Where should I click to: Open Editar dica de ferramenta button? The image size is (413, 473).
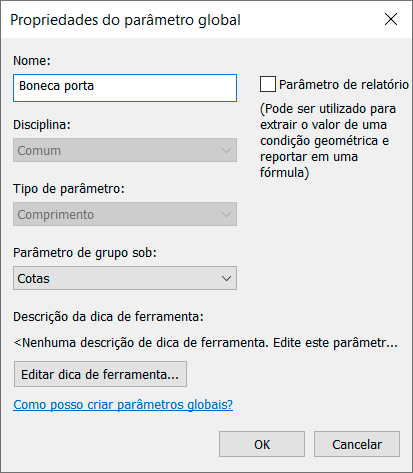coord(100,374)
